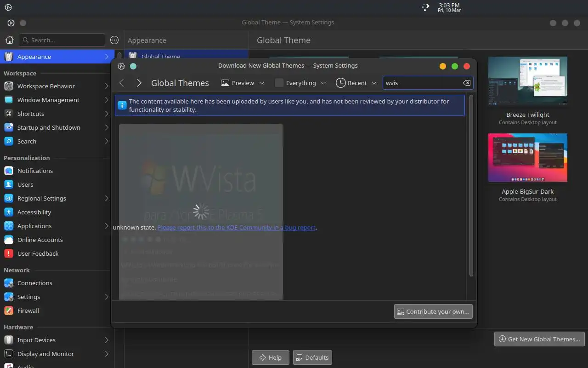Click the Search settings icon
The image size is (588, 368).
coord(9,141)
